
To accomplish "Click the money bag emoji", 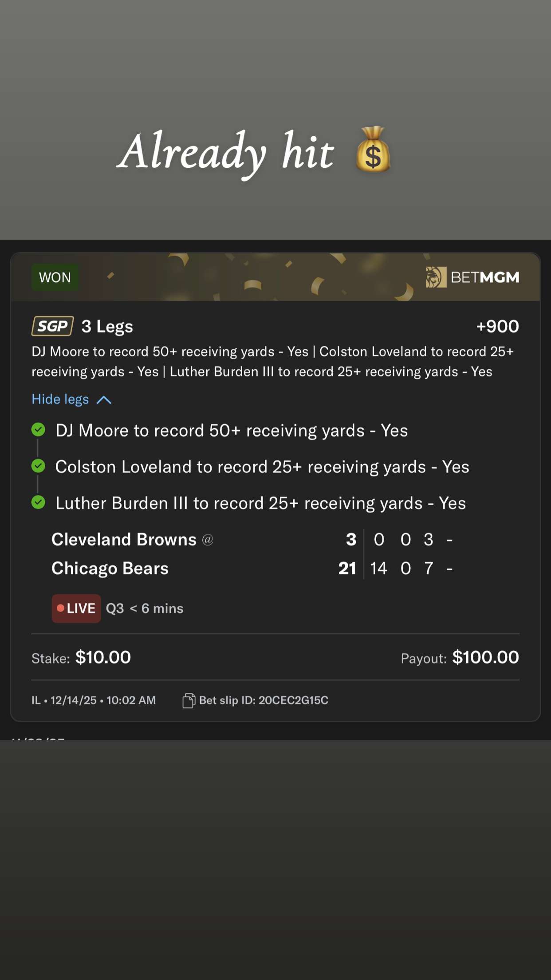I will (x=373, y=150).
